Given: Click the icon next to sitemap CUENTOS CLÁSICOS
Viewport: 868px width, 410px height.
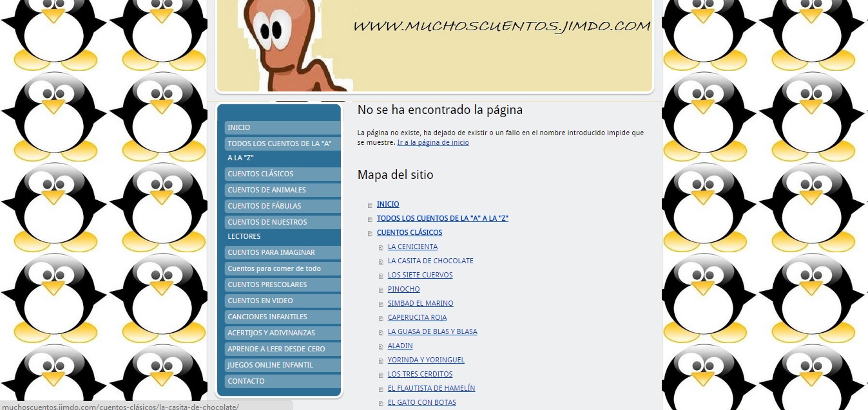Looking at the screenshot, I should pyautogui.click(x=370, y=234).
